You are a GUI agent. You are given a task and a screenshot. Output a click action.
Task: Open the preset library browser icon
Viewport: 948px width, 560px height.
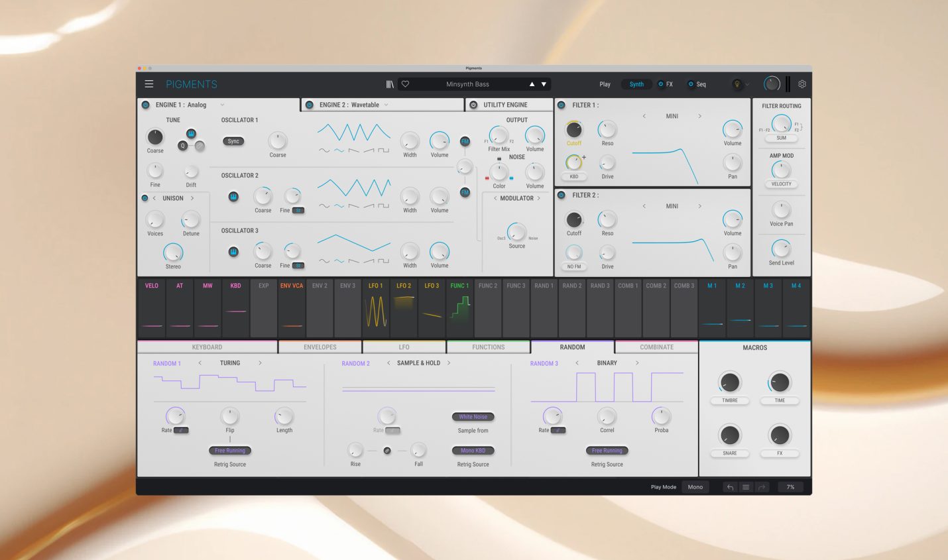[x=390, y=84]
